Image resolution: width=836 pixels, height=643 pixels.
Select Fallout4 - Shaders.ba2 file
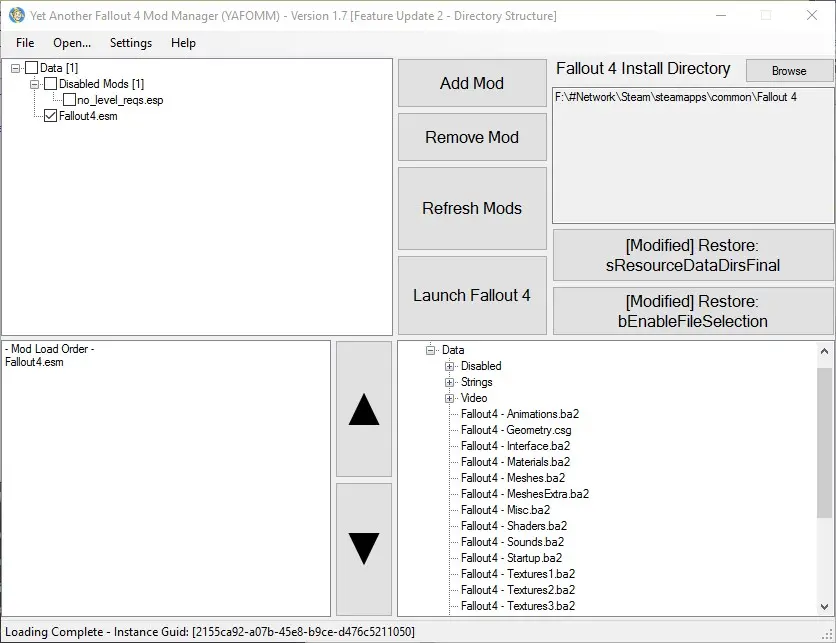[514, 526]
